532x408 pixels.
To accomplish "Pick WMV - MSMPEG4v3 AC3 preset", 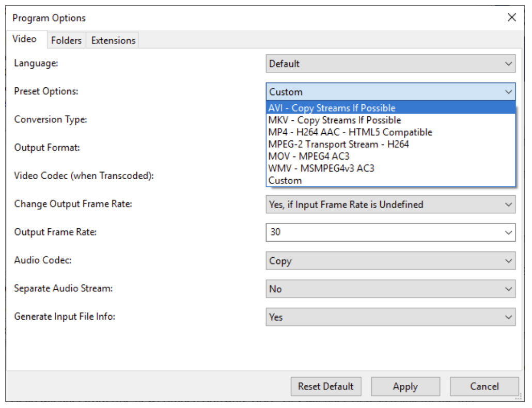I will (321, 168).
